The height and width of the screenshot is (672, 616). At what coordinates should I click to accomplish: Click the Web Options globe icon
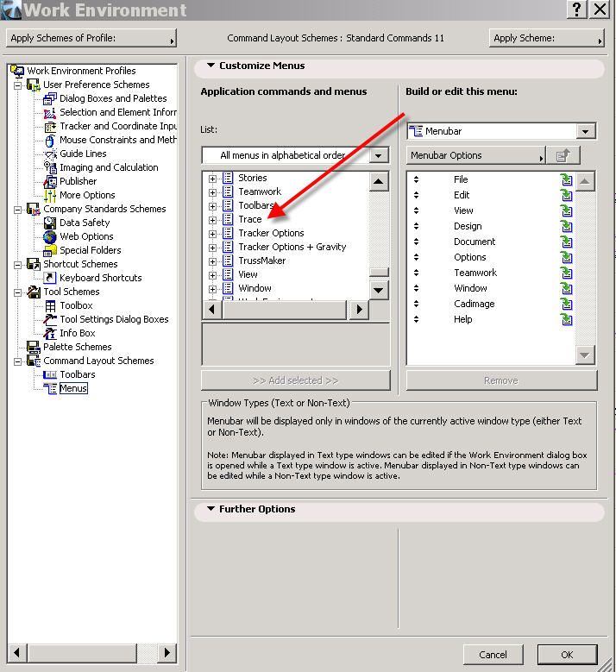coord(50,236)
